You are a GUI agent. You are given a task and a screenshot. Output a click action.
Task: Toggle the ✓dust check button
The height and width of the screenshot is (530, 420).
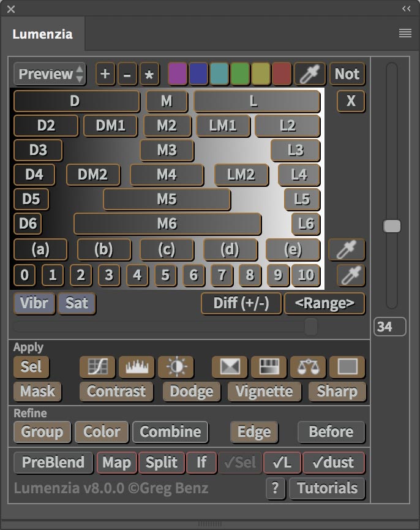334,463
